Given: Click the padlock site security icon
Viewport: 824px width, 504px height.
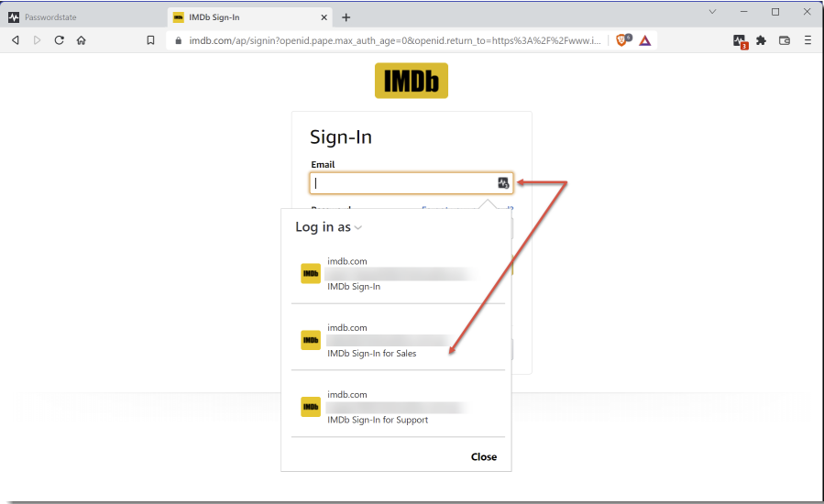Looking at the screenshot, I should coord(179,40).
